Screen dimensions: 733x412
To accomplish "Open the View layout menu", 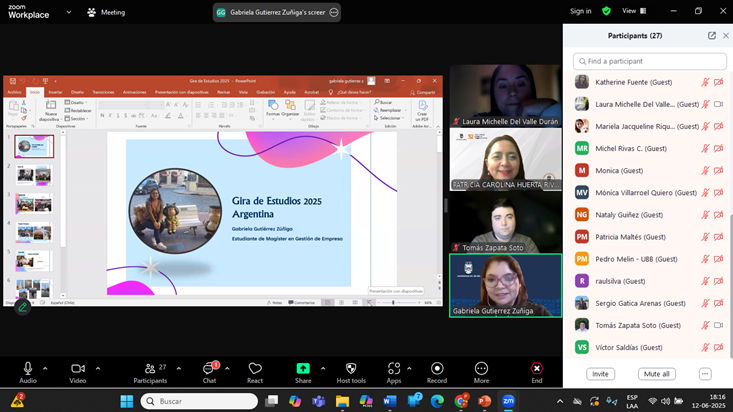I will (x=634, y=11).
